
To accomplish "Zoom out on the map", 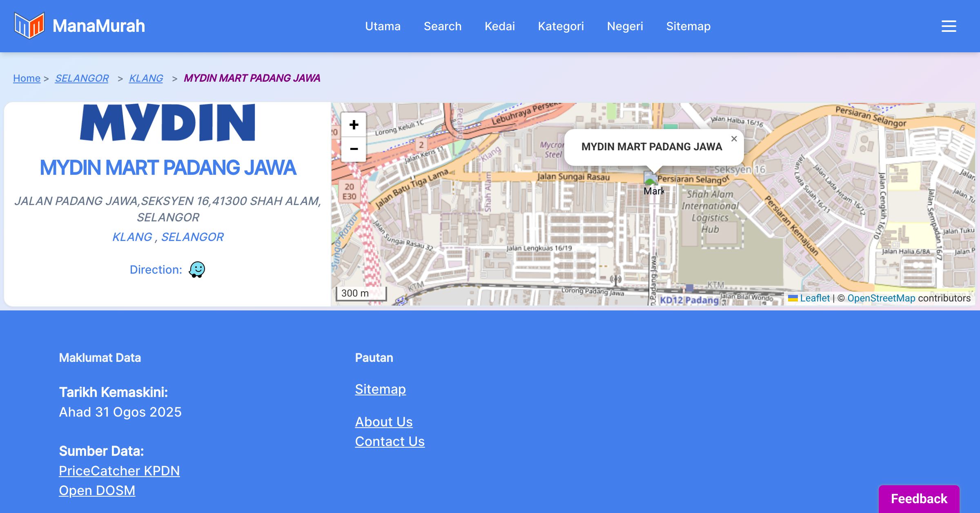I will 354,149.
